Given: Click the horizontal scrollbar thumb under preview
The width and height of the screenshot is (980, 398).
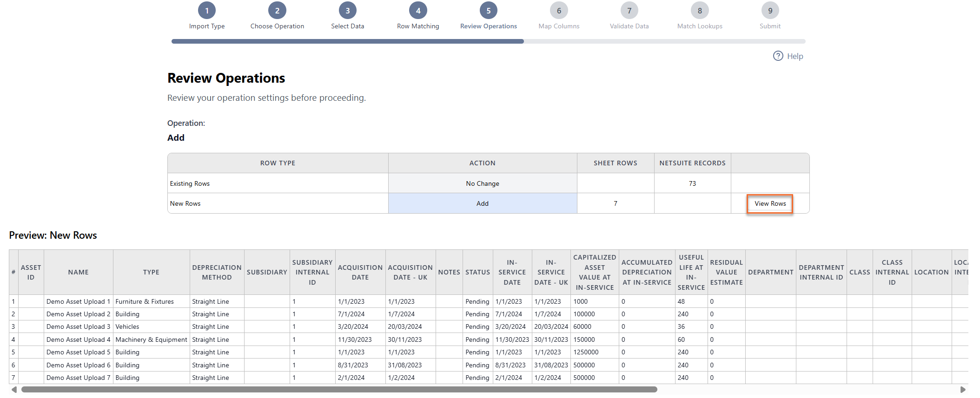Looking at the screenshot, I should point(339,389).
